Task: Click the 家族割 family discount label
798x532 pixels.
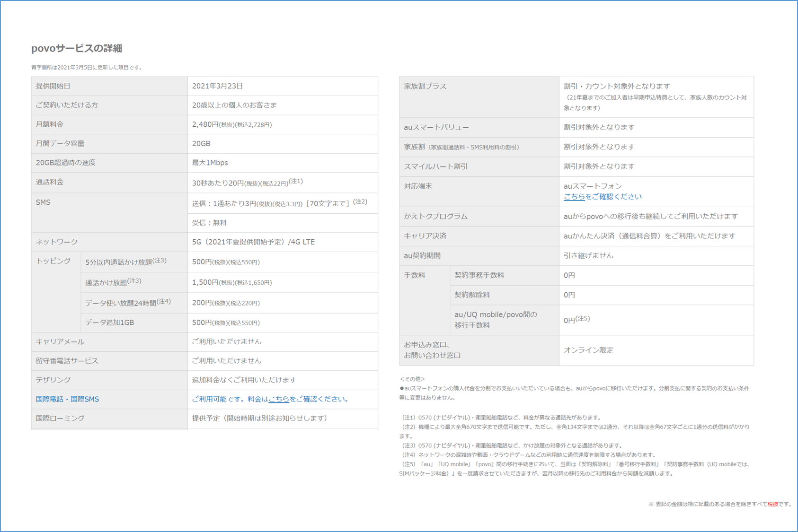Action: (x=461, y=147)
